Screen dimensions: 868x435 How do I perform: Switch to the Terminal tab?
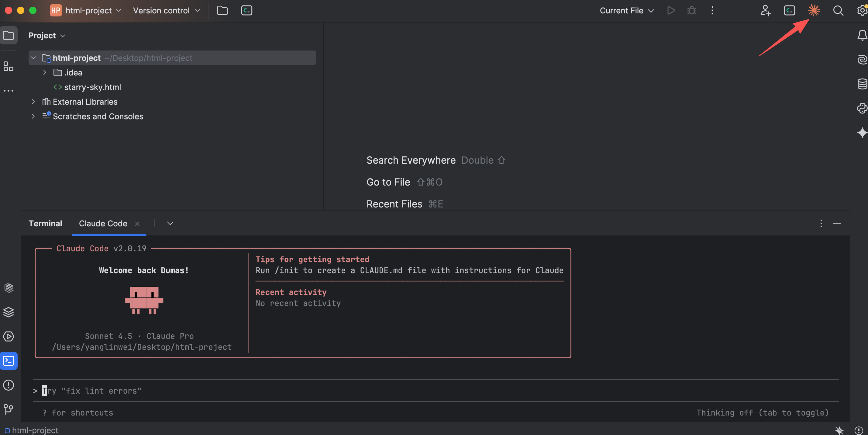[x=45, y=223]
